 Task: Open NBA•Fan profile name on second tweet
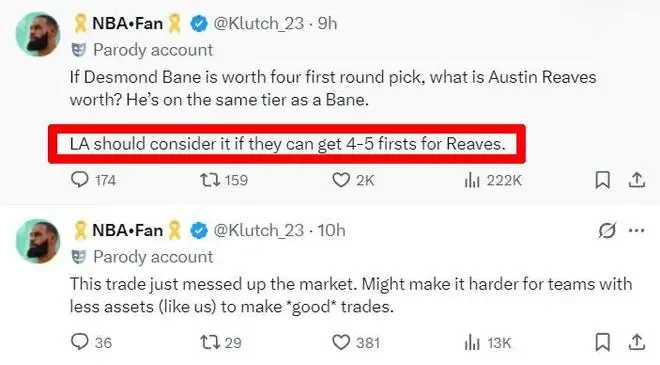[128, 230]
